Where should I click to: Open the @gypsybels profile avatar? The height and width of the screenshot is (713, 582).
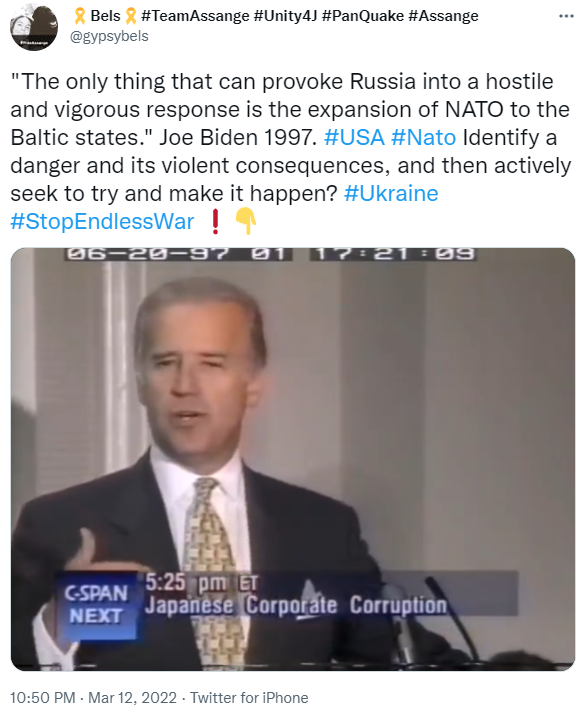click(x=34, y=26)
